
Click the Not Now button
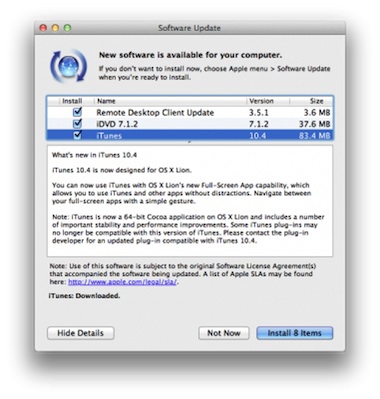224,333
